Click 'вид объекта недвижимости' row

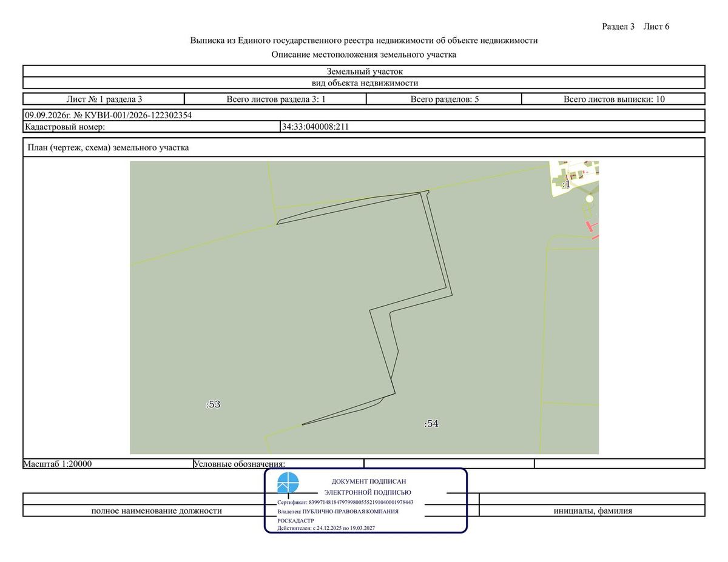pos(364,83)
